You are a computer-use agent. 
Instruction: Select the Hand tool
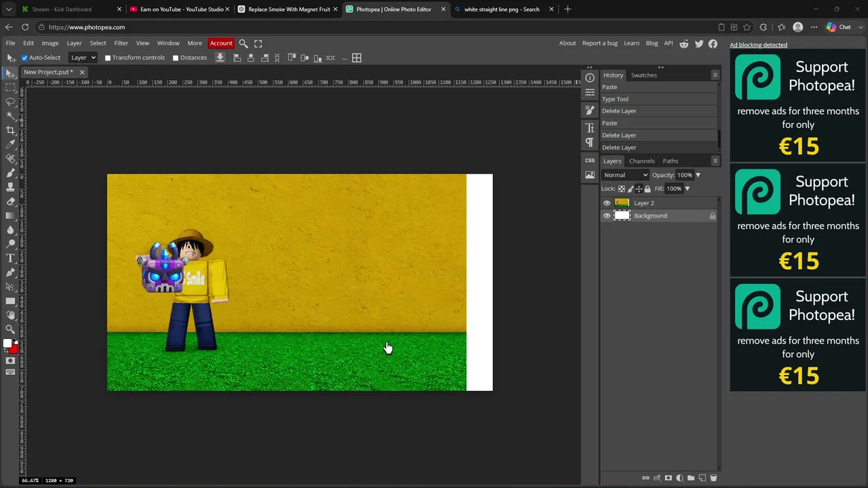11,315
